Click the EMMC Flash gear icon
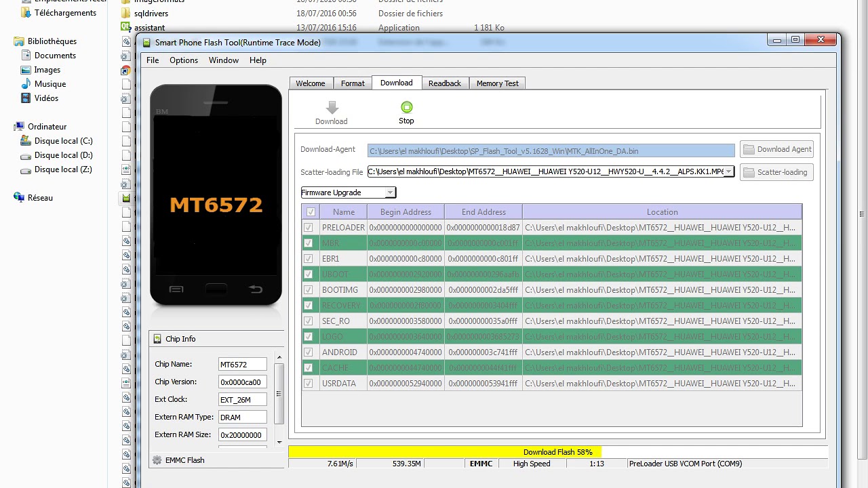The image size is (868, 488). pyautogui.click(x=157, y=460)
